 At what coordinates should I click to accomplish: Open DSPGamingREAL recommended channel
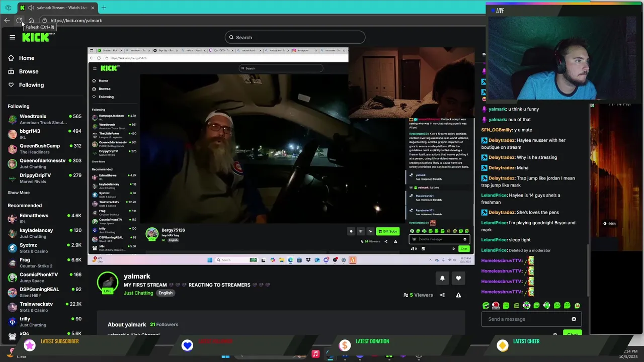click(x=44, y=292)
